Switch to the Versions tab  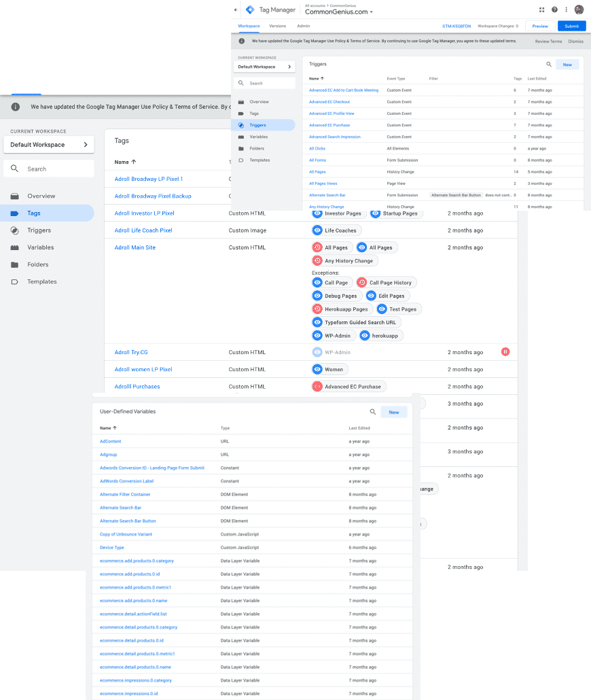click(278, 26)
